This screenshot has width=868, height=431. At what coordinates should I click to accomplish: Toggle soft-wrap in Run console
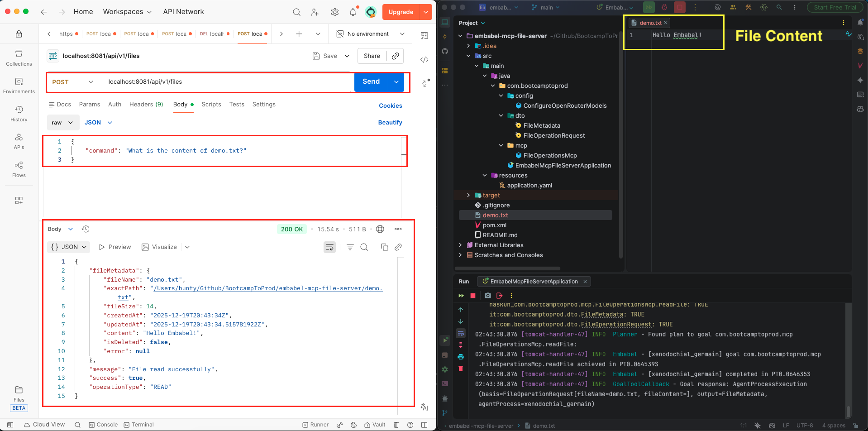(461, 333)
